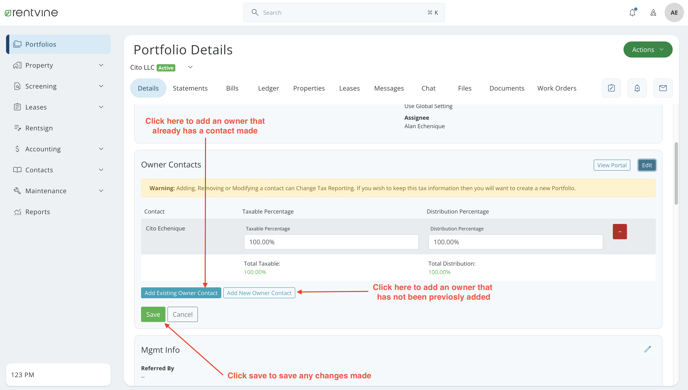688x390 pixels.
Task: Expand the Property menu chevron
Action: pyautogui.click(x=101, y=65)
